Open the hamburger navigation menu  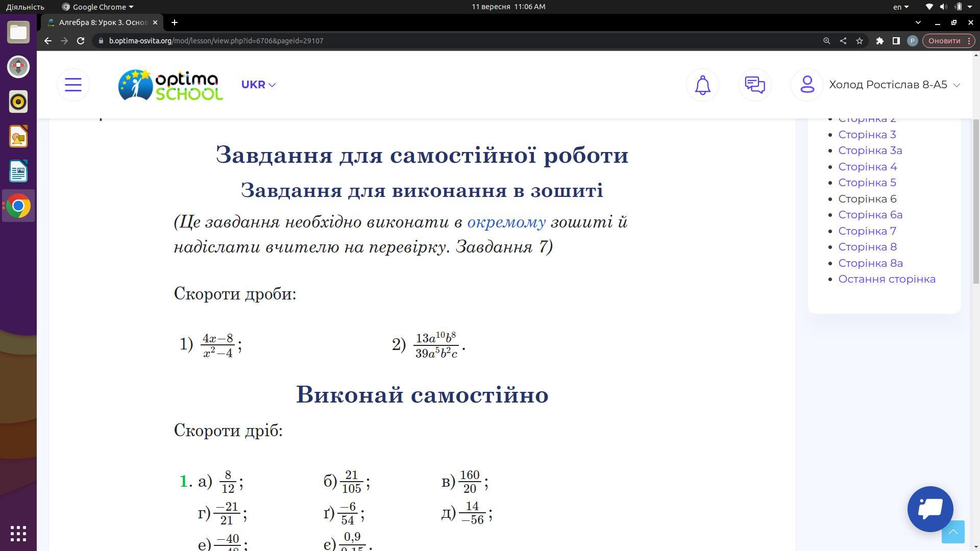coord(73,85)
